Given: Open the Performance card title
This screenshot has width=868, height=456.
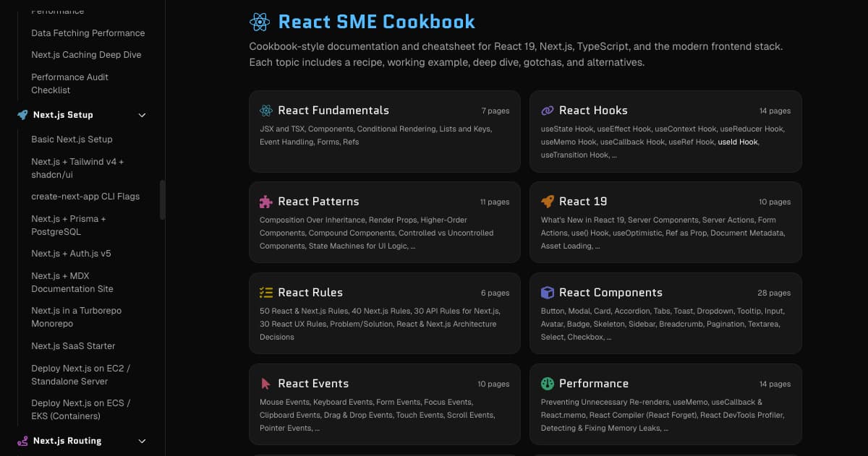Looking at the screenshot, I should 594,384.
